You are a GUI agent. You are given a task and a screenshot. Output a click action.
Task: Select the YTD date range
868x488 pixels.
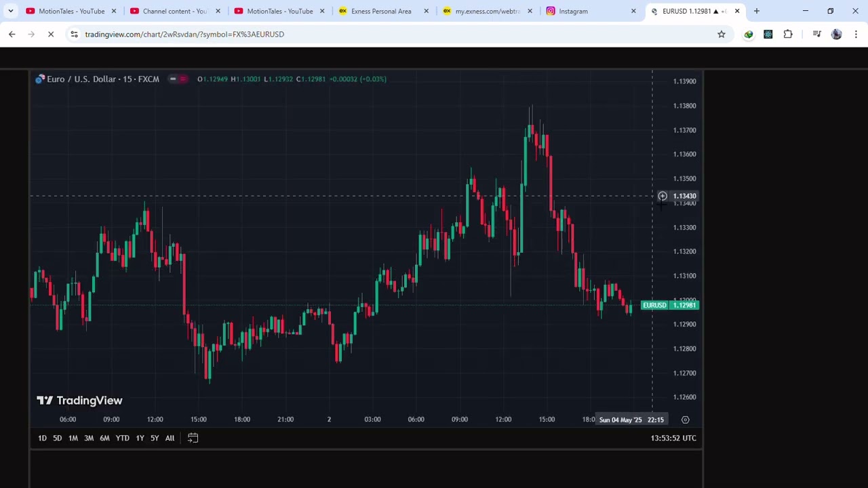click(x=122, y=438)
